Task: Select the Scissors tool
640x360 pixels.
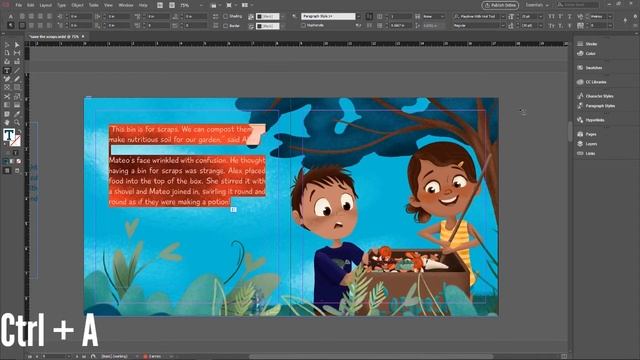Action: 7,97
